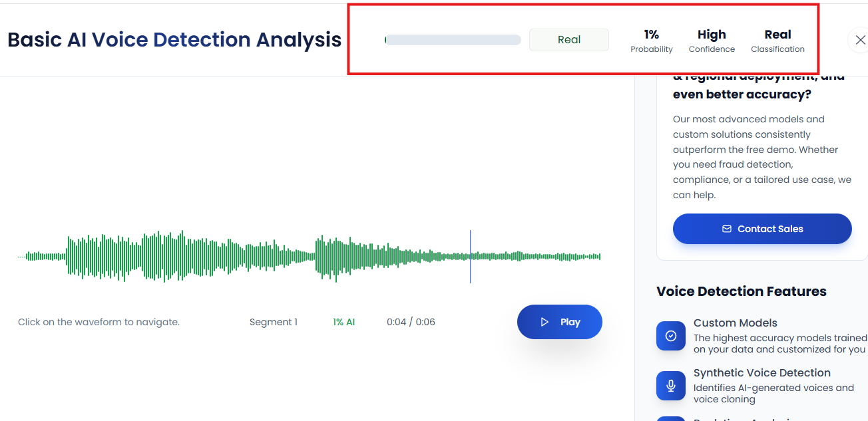Click the green Real result badge
868x421 pixels.
click(568, 40)
